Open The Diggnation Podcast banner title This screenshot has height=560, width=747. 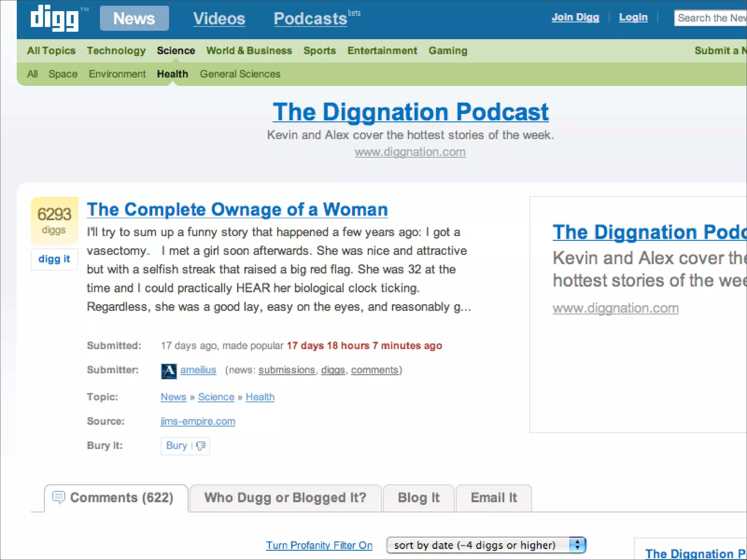point(411,112)
